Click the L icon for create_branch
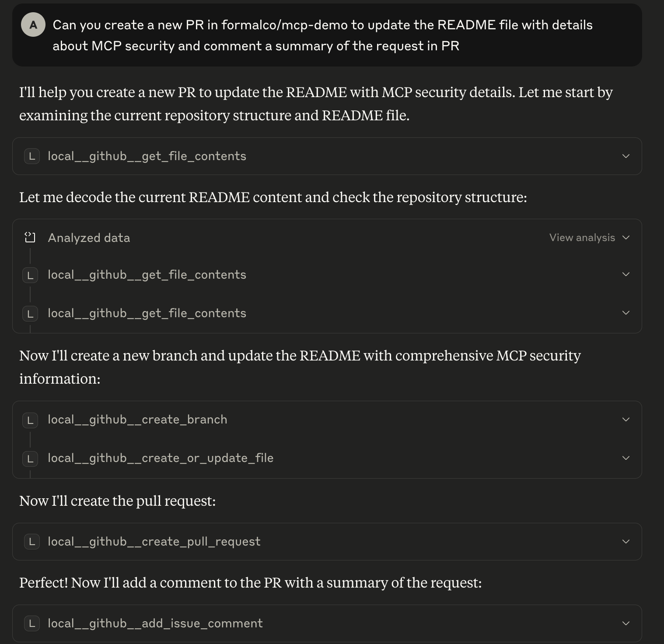 point(30,419)
